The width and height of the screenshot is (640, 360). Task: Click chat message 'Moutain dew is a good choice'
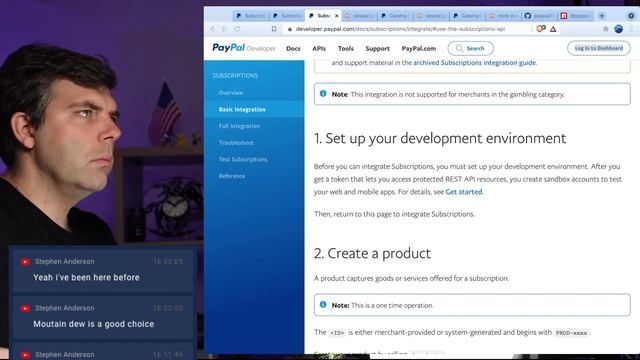pos(93,324)
